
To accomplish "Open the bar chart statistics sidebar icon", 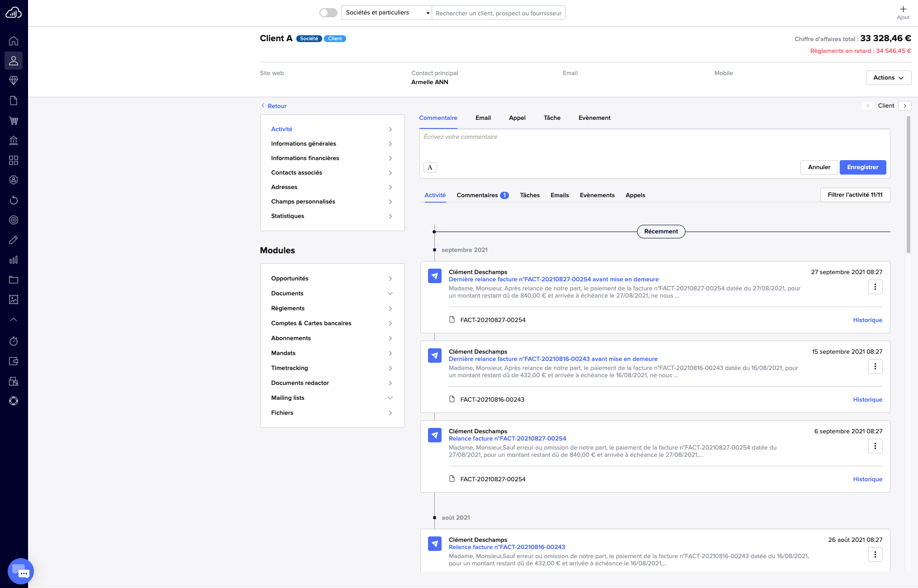I will (x=14, y=260).
